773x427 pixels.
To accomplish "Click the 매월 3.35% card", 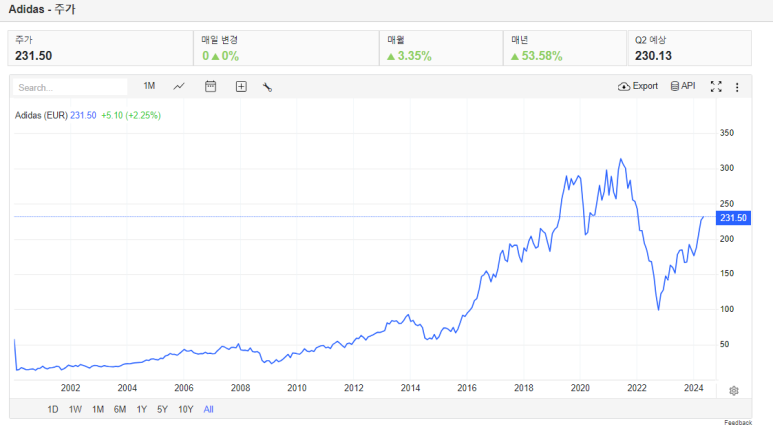I will [x=441, y=48].
